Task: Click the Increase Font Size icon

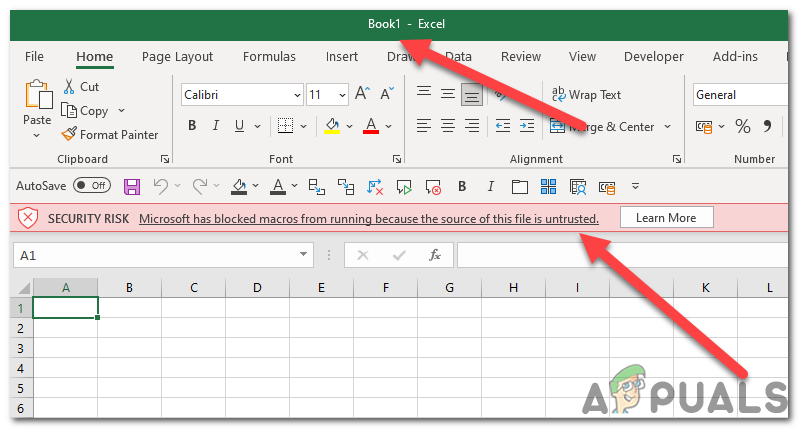Action: (x=362, y=94)
